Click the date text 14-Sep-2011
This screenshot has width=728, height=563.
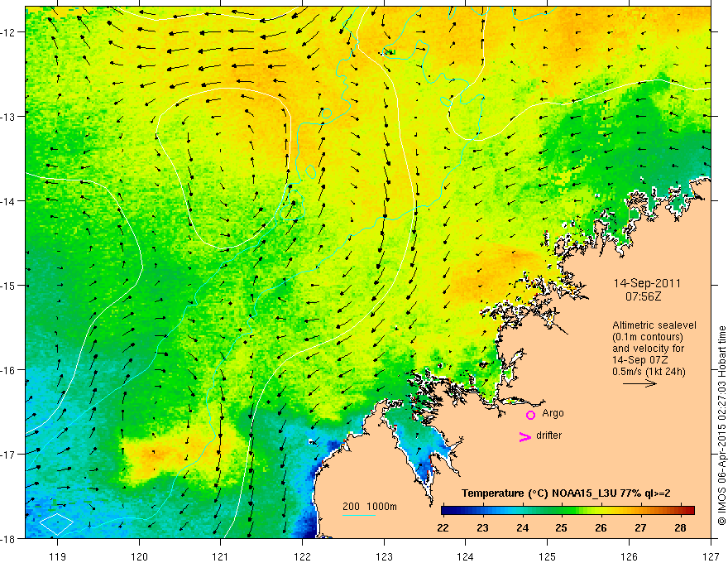(x=647, y=283)
